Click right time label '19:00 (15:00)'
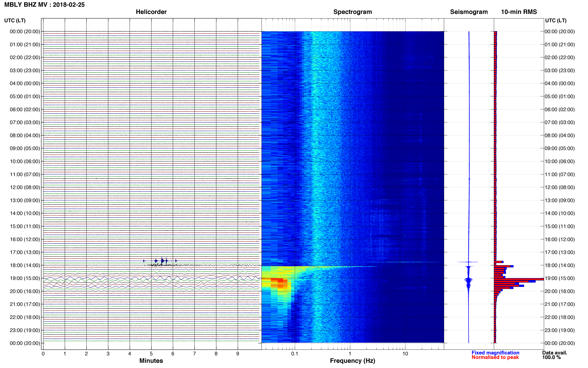Screen dimensions: 588x368 (x=560, y=278)
